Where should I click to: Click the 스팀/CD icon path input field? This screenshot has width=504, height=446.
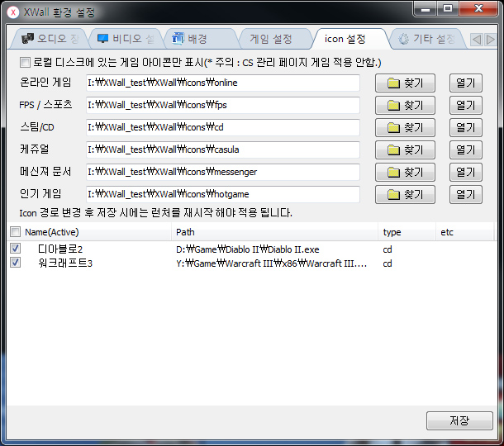223,128
